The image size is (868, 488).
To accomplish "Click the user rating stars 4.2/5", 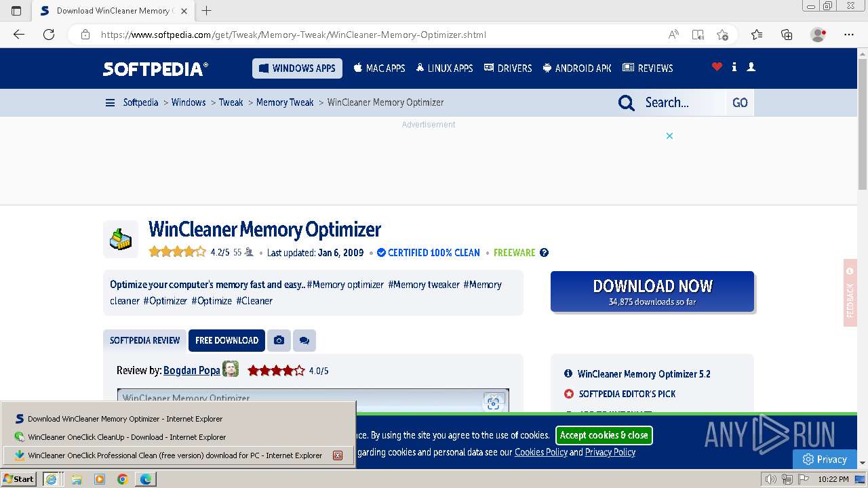I will 177,252.
